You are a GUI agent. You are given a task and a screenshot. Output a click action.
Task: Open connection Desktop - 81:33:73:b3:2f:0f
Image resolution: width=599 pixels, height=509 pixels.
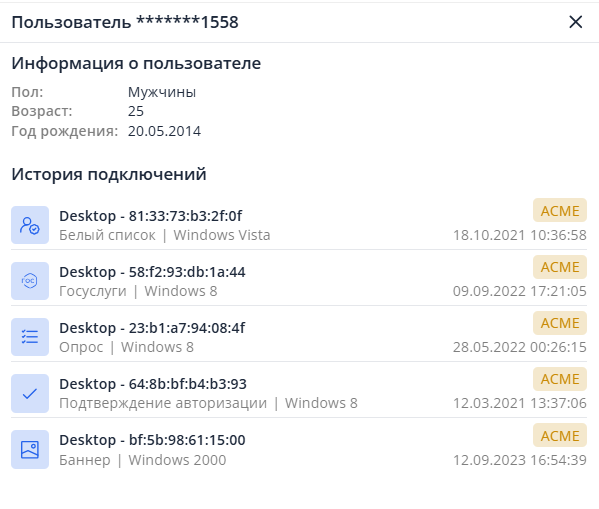click(x=151, y=216)
